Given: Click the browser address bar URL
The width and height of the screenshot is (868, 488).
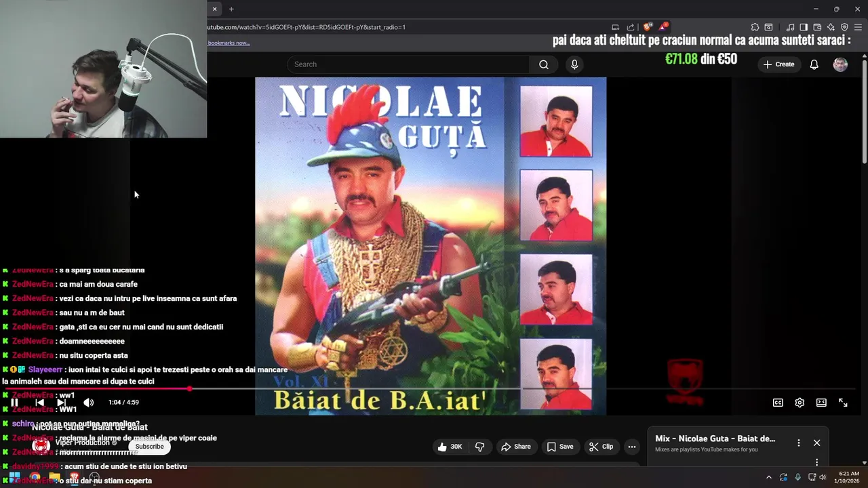Looking at the screenshot, I should (x=307, y=27).
